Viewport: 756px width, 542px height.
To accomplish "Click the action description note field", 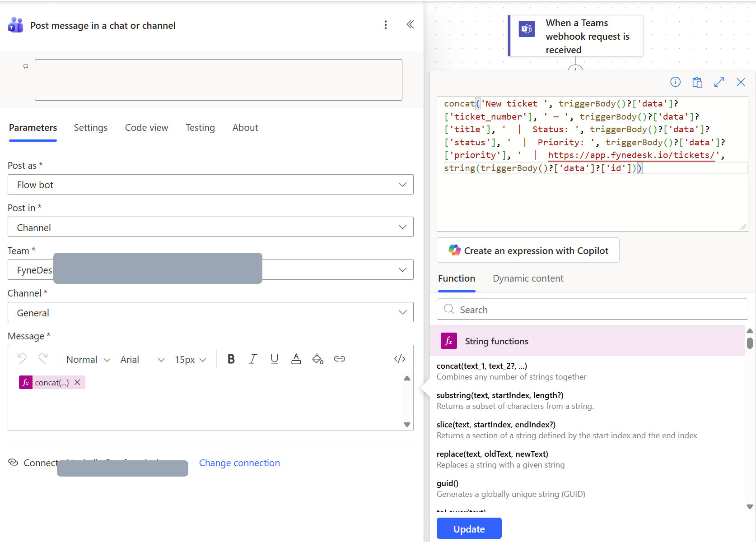I will [219, 80].
